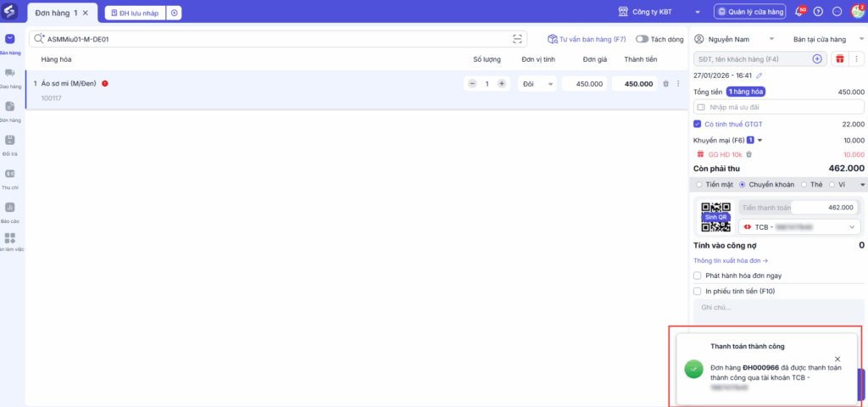
Task: Open the user avatar menu
Action: [857, 12]
